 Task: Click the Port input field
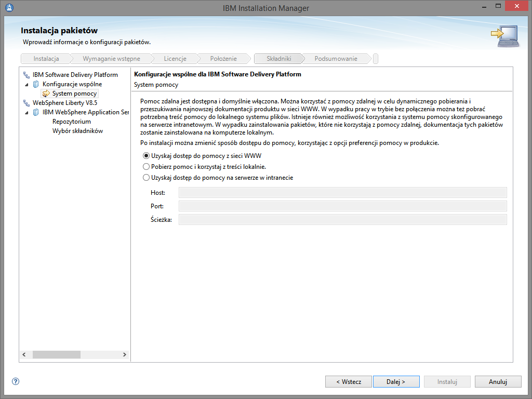pyautogui.click(x=343, y=206)
